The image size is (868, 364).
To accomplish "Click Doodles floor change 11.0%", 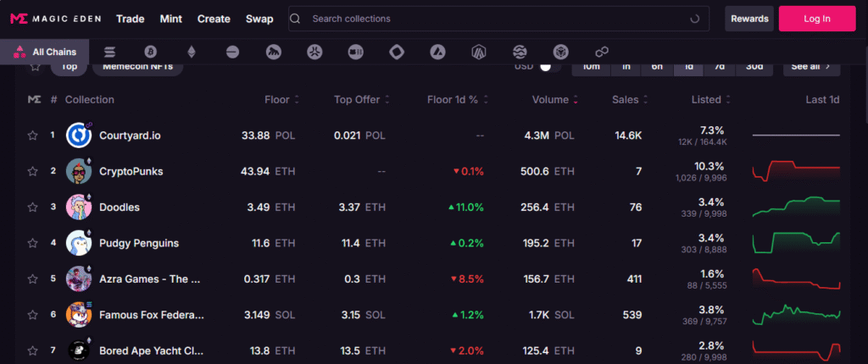I will tap(466, 207).
